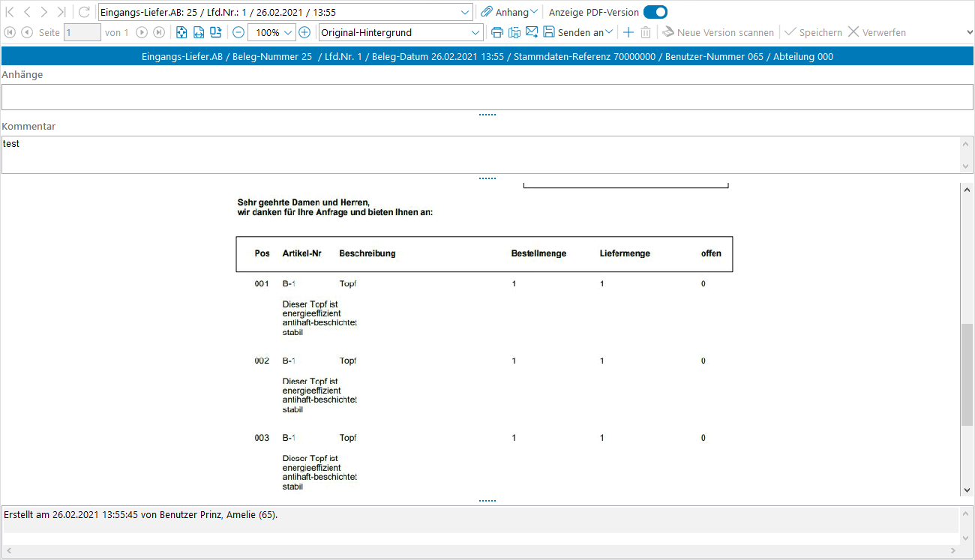Click the printer icon

point(496,32)
